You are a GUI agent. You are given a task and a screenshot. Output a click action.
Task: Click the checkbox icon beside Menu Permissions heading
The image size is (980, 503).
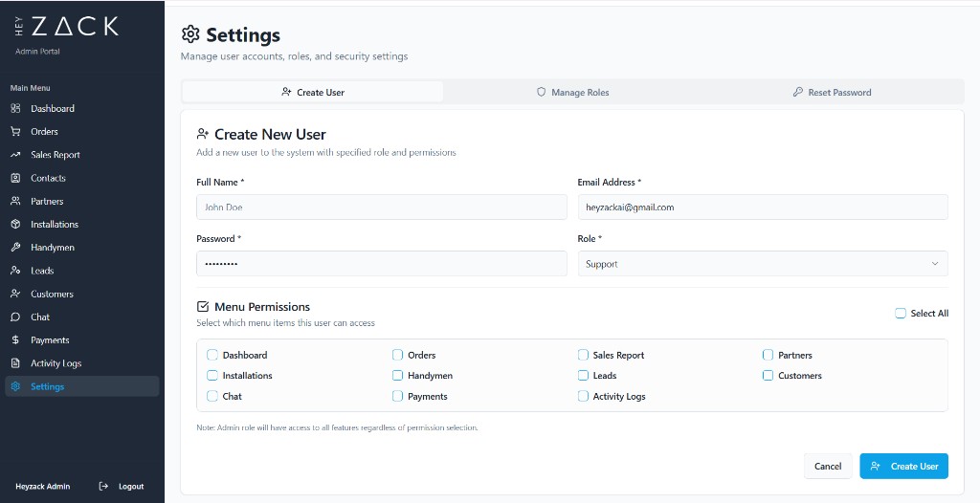203,306
